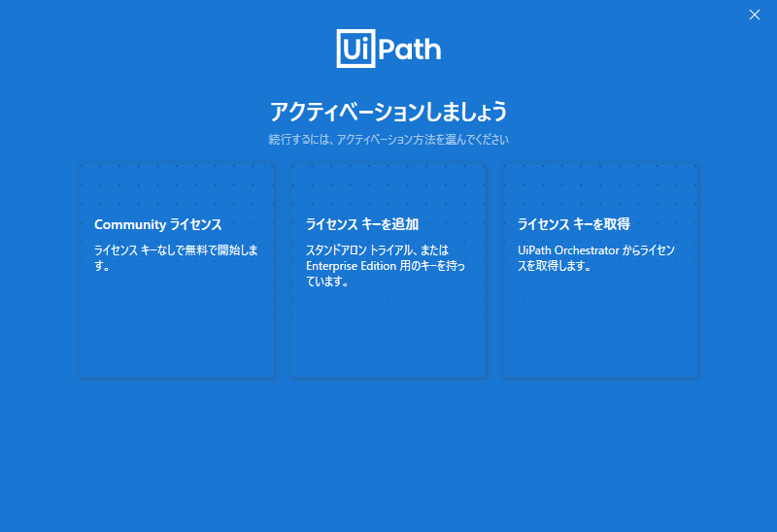This screenshot has width=777, height=532.
Task: Click the UiPath Orchestrator description text
Action: pos(596,257)
